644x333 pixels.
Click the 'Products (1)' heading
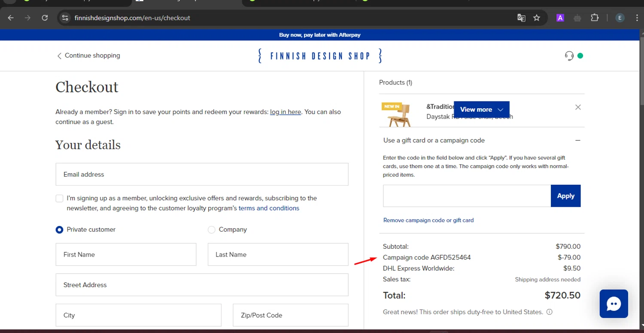[395, 82]
